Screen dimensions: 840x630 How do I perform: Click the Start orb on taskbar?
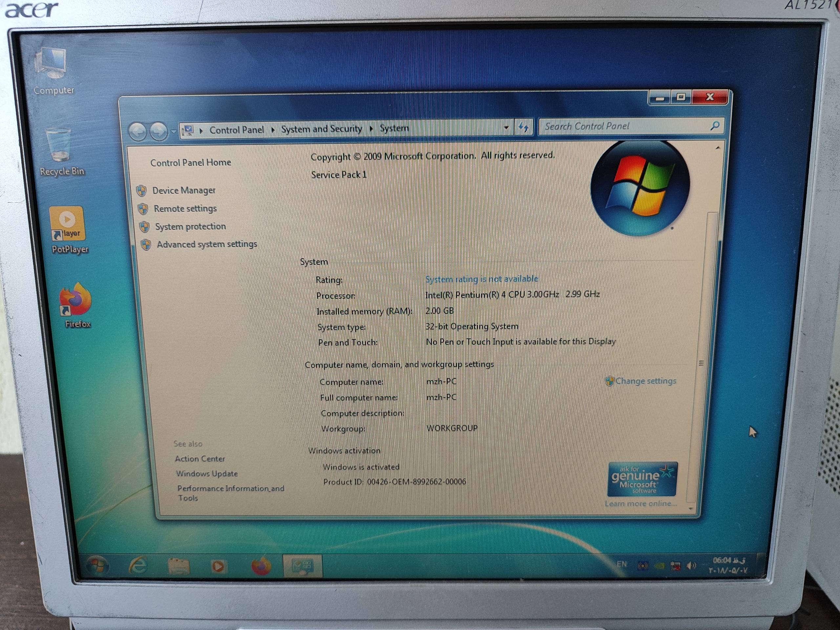point(97,565)
